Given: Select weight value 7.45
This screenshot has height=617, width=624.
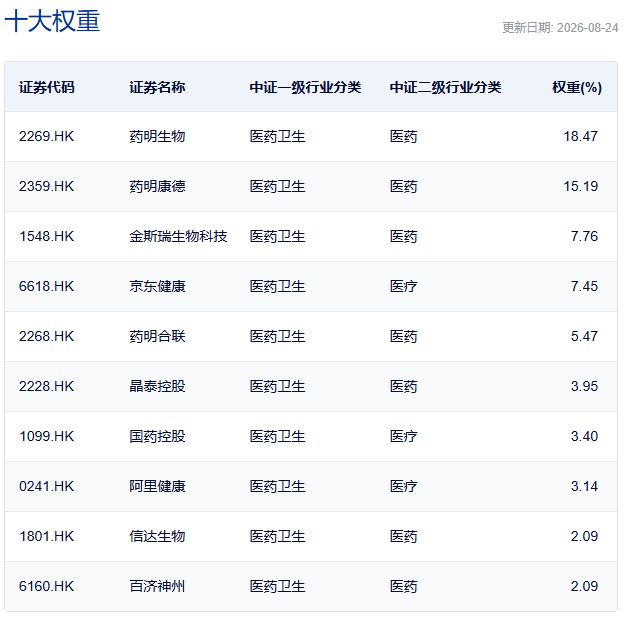Looking at the screenshot, I should [584, 287].
